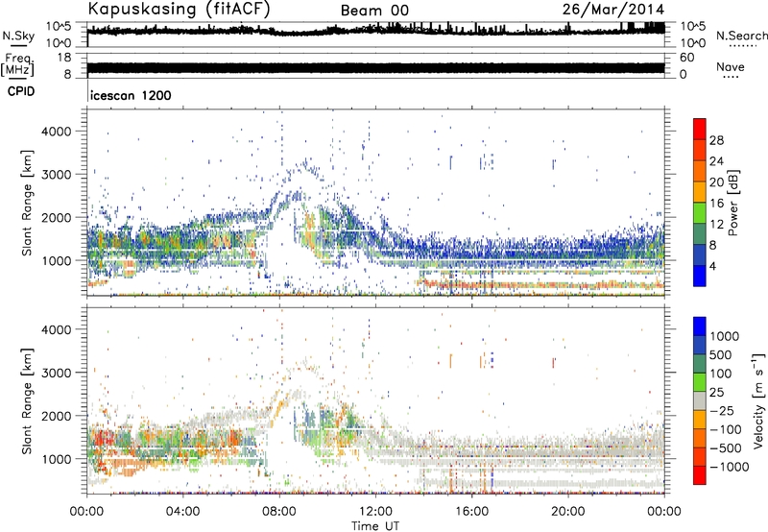The height and width of the screenshot is (532, 768).
Task: Click the 'Freq. [MHz]' axis label
Action: pyautogui.click(x=17, y=65)
